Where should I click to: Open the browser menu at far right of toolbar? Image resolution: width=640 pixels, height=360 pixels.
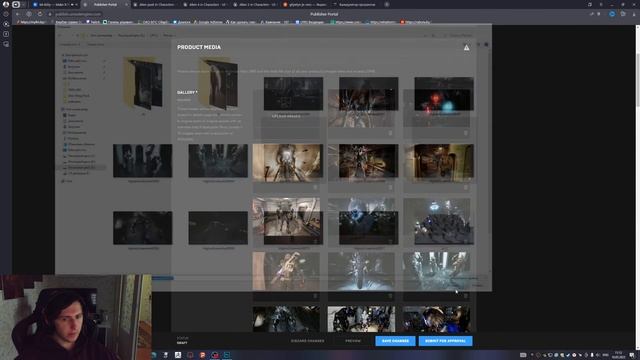pos(634,14)
